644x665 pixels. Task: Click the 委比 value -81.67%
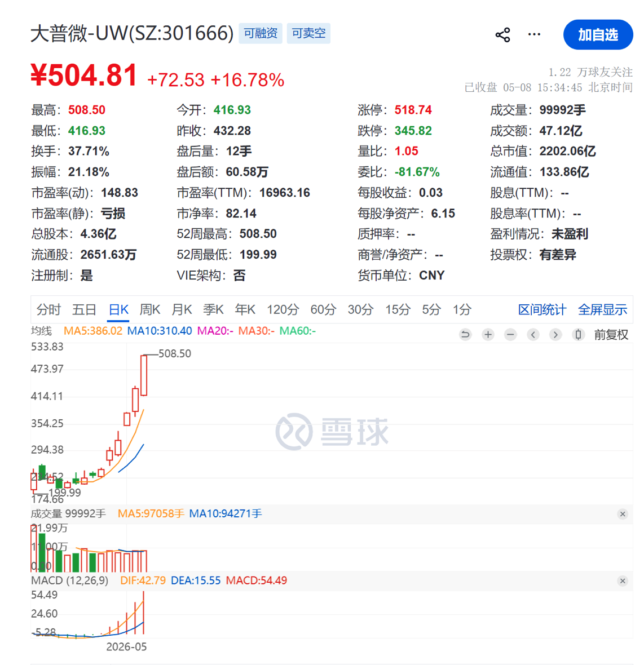417,172
